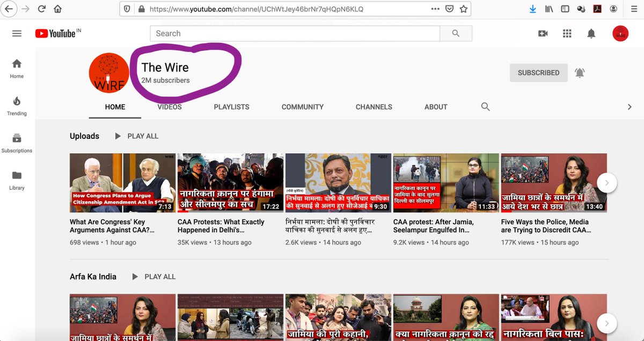Click The Wire channel avatar
The height and width of the screenshot is (341, 644).
109,73
